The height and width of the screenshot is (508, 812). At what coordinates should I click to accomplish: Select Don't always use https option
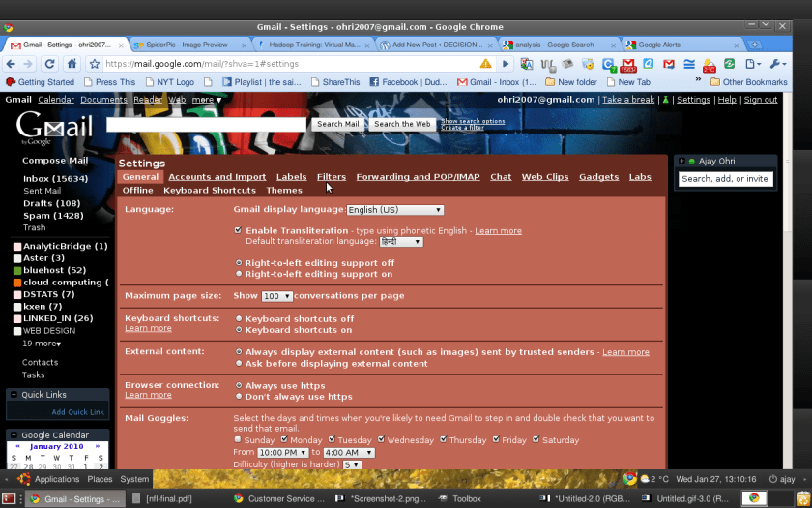pyautogui.click(x=239, y=397)
